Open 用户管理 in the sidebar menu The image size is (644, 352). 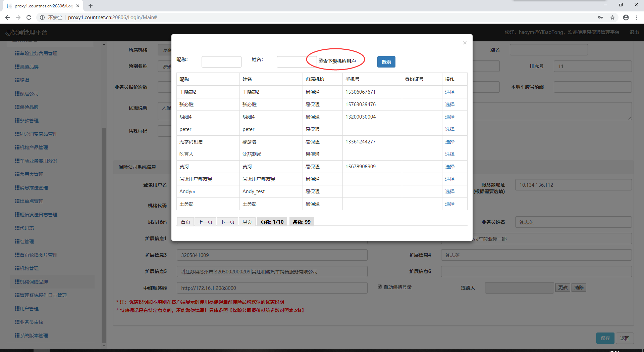[29, 309]
